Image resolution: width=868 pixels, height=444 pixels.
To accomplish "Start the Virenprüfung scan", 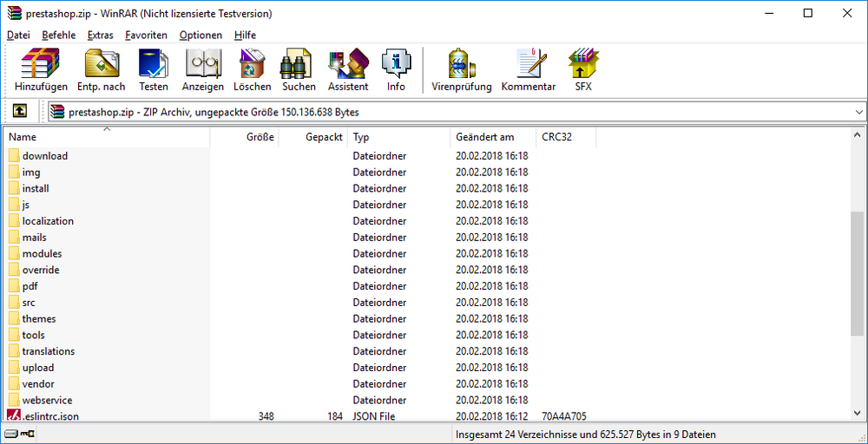I will pyautogui.click(x=462, y=69).
